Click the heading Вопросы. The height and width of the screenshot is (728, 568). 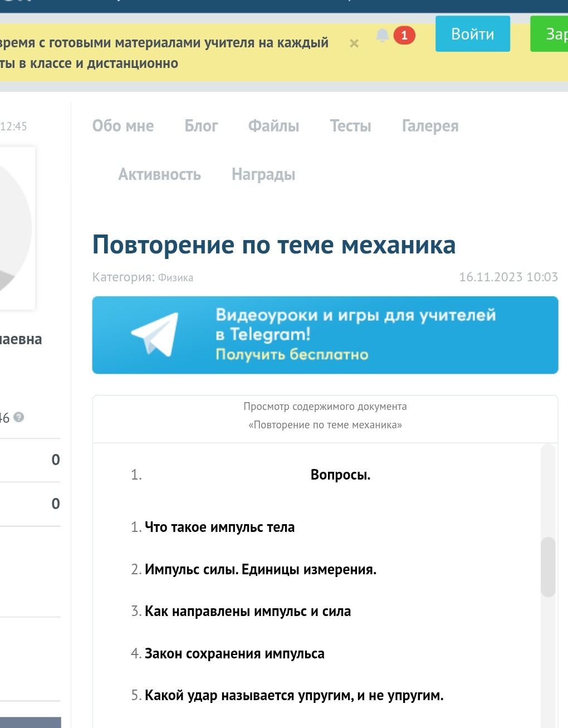[x=340, y=475]
